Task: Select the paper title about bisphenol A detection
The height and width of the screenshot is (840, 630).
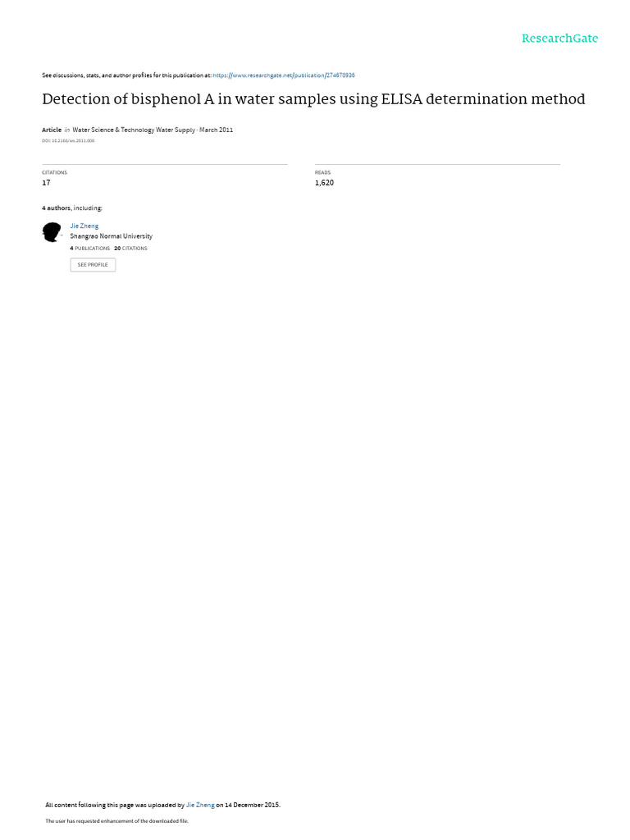Action: pyautogui.click(x=313, y=99)
